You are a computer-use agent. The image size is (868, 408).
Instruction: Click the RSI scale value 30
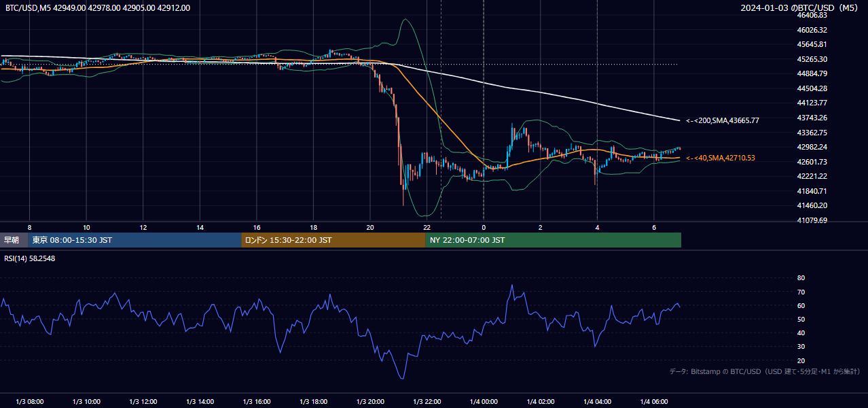click(801, 346)
